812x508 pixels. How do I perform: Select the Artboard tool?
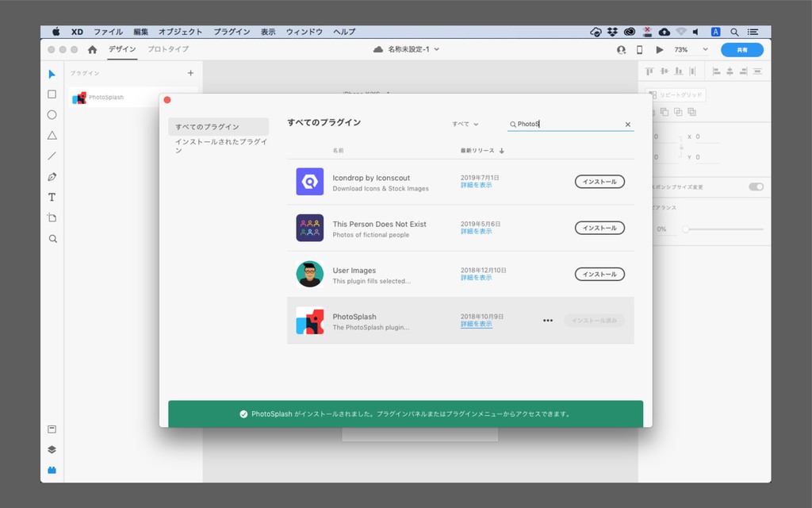52,217
